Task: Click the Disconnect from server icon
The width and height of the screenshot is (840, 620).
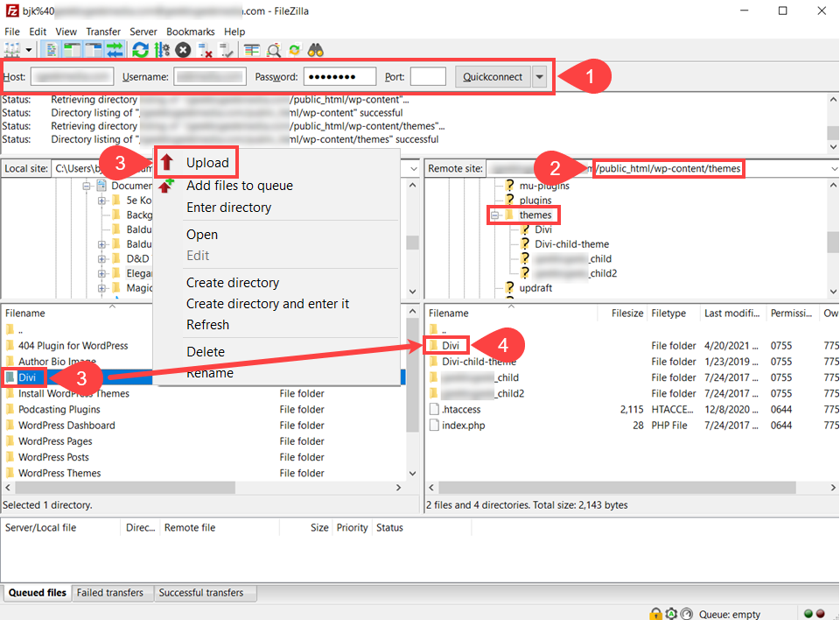Action: 205,50
